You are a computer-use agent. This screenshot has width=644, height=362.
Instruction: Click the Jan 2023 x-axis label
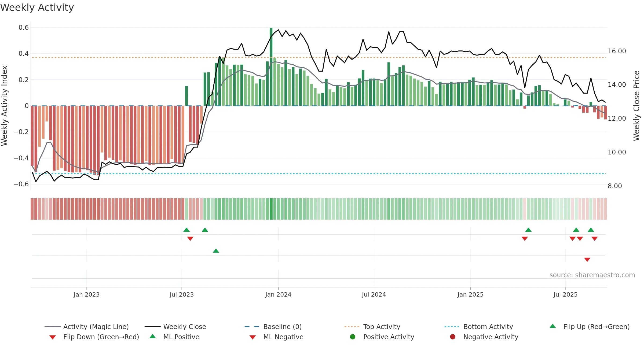pyautogui.click(x=87, y=294)
